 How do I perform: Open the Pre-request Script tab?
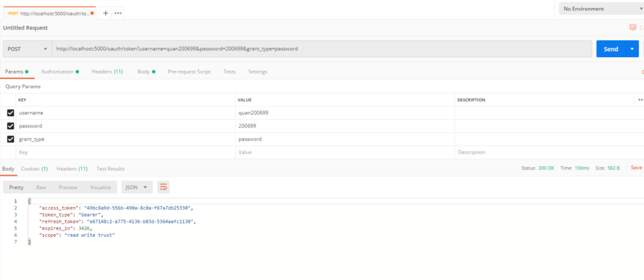(x=189, y=72)
